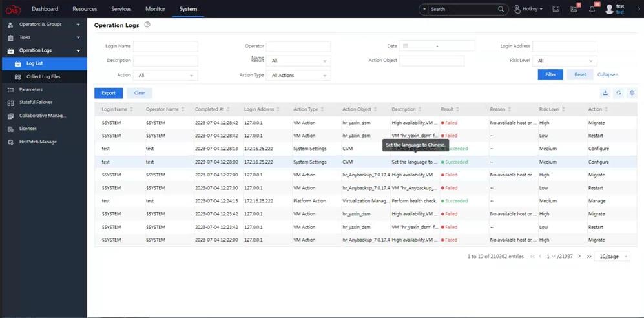The width and height of the screenshot is (644, 318).
Task: Click 'Platform Action' cell
Action: pos(309,201)
